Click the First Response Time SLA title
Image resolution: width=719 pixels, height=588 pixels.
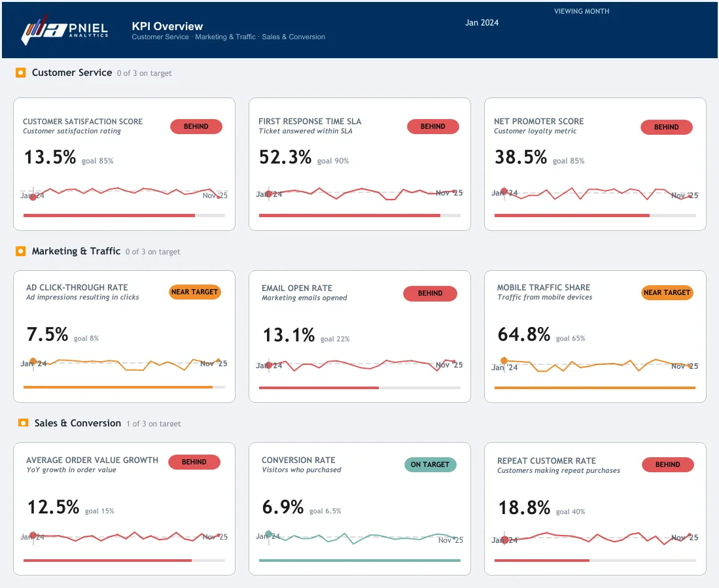[310, 122]
